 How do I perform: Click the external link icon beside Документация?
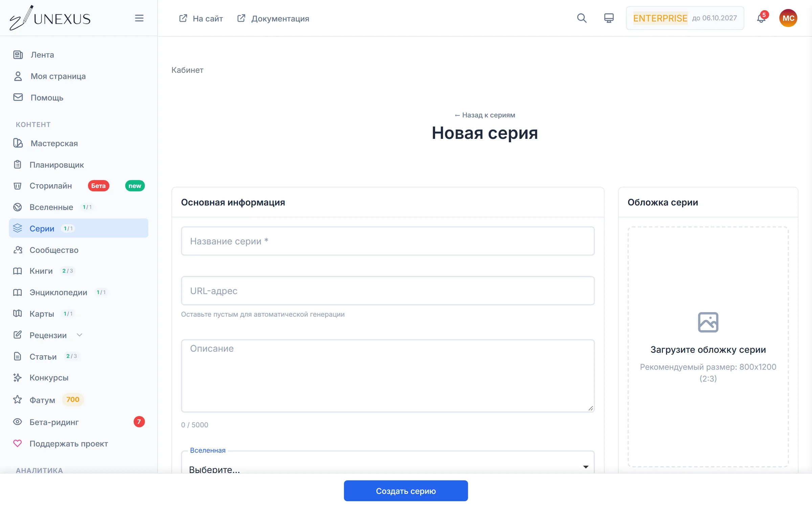[x=241, y=18]
